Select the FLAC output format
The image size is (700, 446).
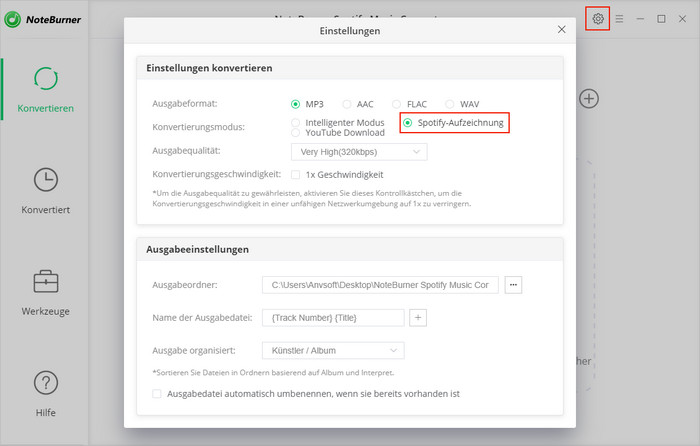click(397, 104)
